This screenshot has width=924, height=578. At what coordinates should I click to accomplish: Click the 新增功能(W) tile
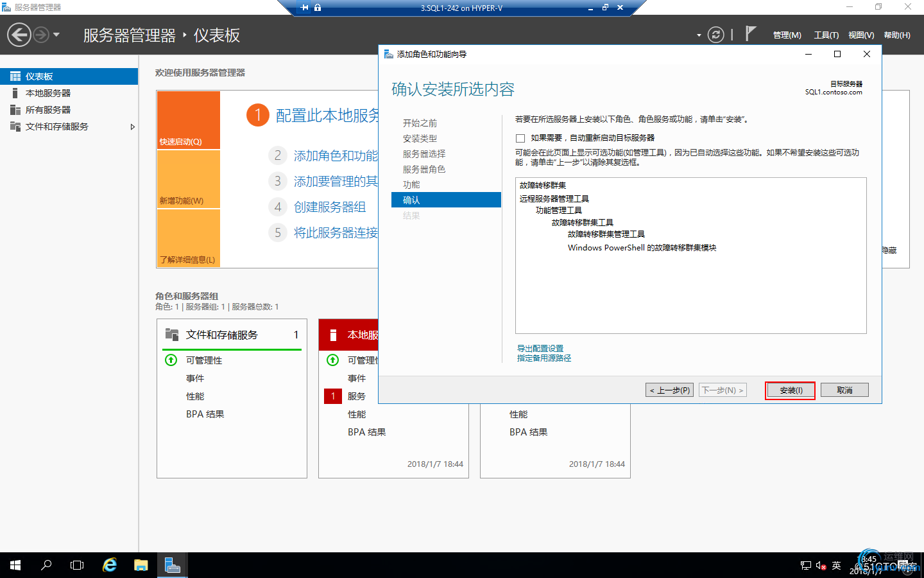tap(189, 179)
